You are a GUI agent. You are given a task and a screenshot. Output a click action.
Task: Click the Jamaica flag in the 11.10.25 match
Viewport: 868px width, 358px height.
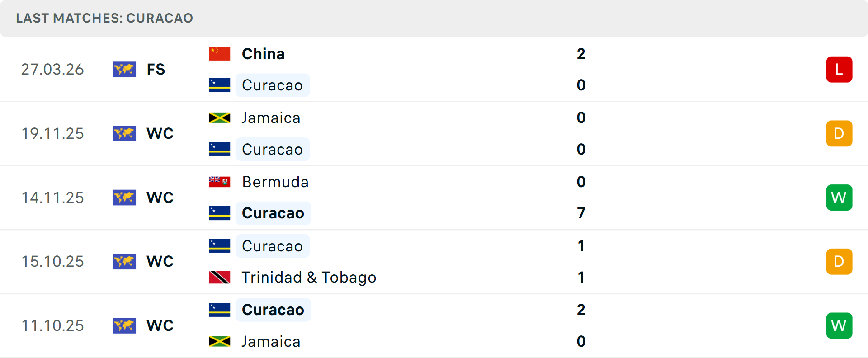point(220,341)
